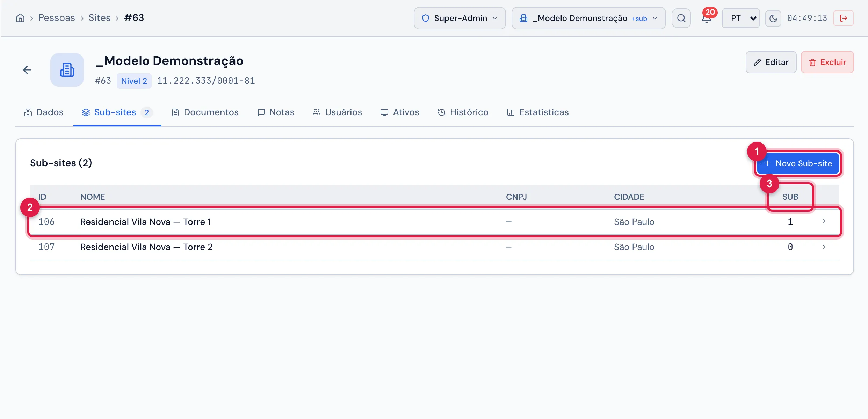Open Pessoas breadcrumb link
Image resolution: width=868 pixels, height=419 pixels.
pos(57,18)
